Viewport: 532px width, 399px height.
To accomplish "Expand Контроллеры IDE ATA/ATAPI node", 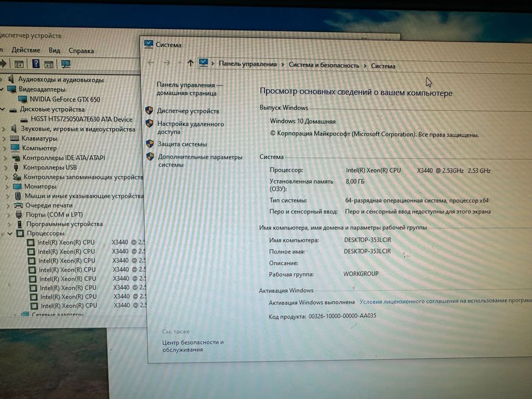I will click(x=6, y=158).
